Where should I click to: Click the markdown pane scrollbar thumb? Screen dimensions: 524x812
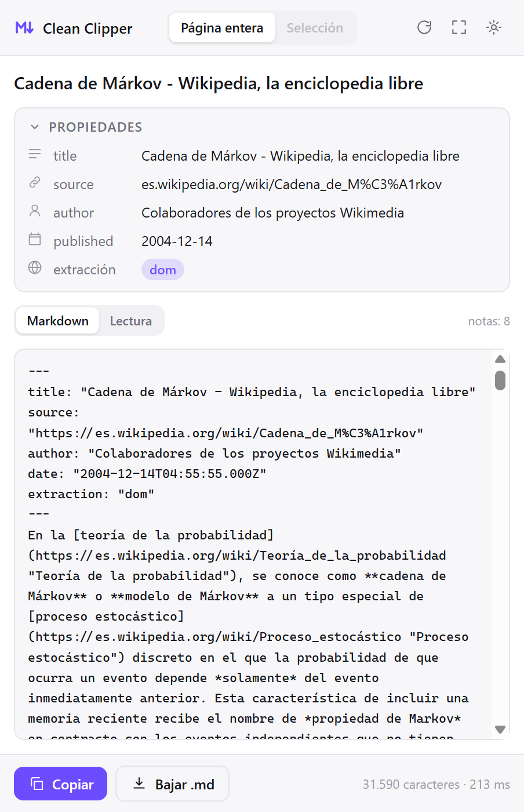pos(500,380)
